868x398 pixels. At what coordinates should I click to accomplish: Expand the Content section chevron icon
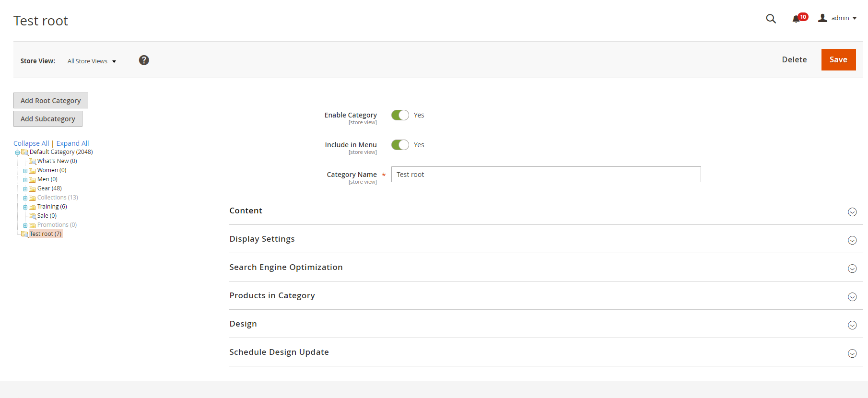click(852, 212)
